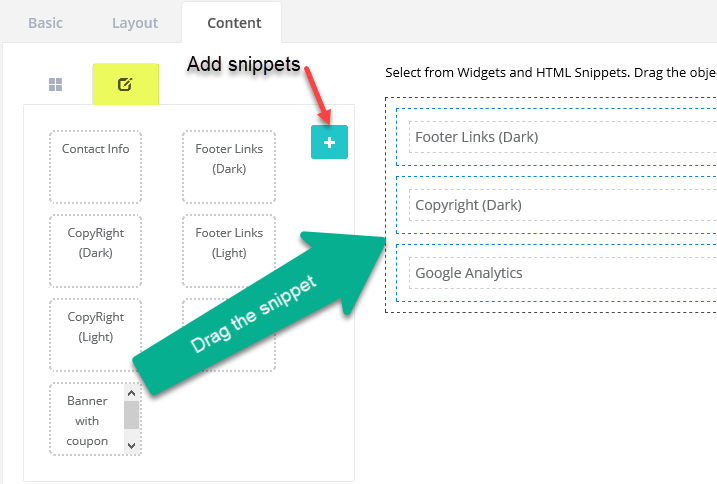
Task: Open the Layout tab
Action: [x=135, y=23]
